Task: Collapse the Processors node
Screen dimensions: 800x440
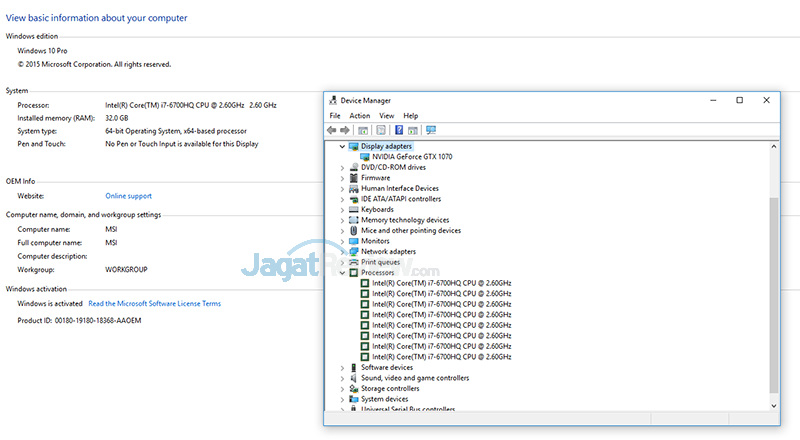Action: [342, 273]
